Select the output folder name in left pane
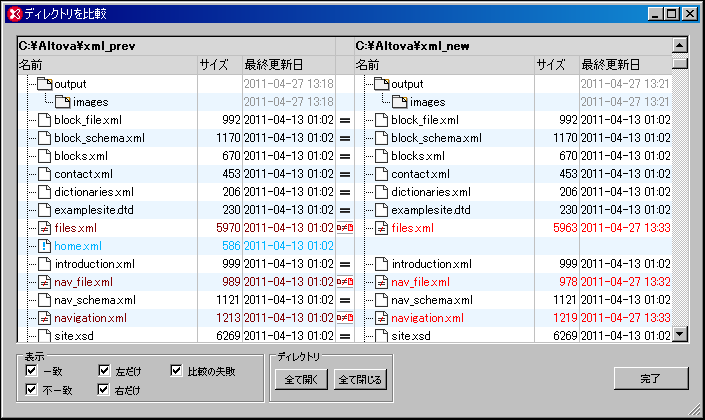This screenshot has width=705, height=420. tap(70, 84)
